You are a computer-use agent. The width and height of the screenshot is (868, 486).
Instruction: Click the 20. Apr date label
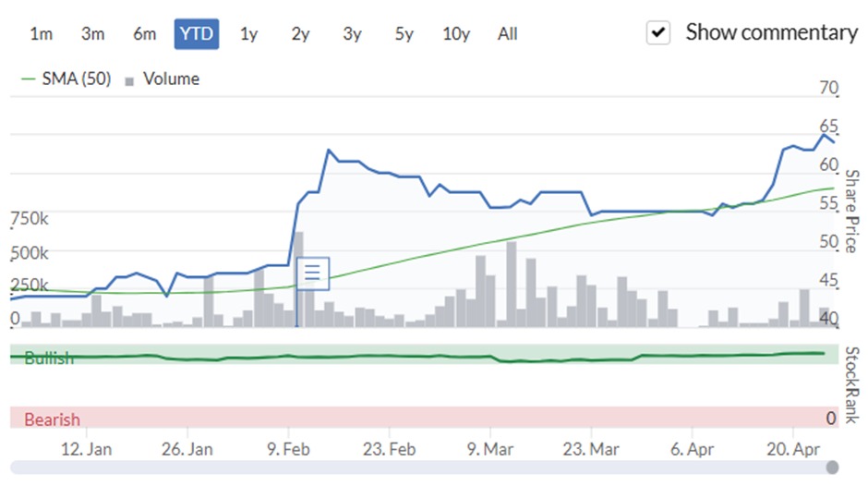click(793, 449)
